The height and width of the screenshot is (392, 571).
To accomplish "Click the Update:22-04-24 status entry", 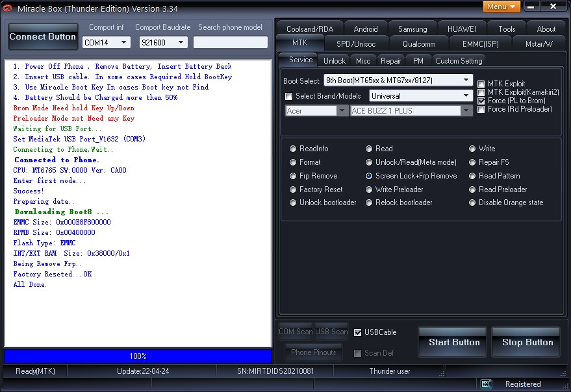I will 143,371.
